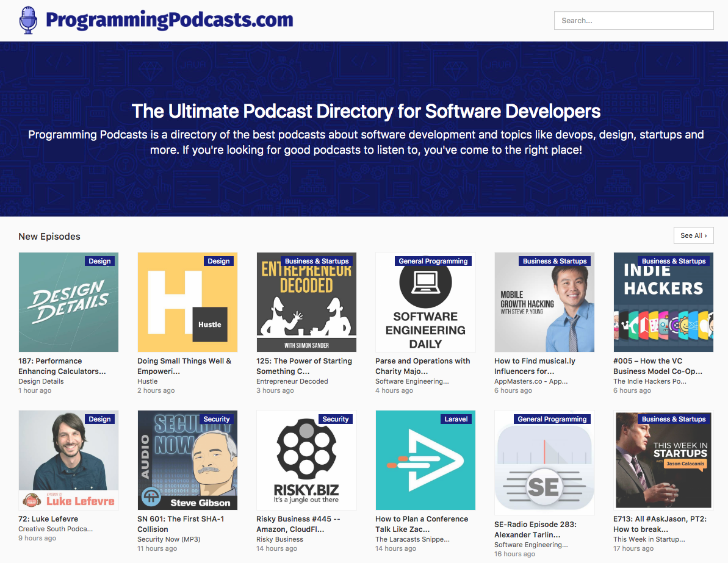
Task: Focus the Search input field
Action: tap(634, 20)
